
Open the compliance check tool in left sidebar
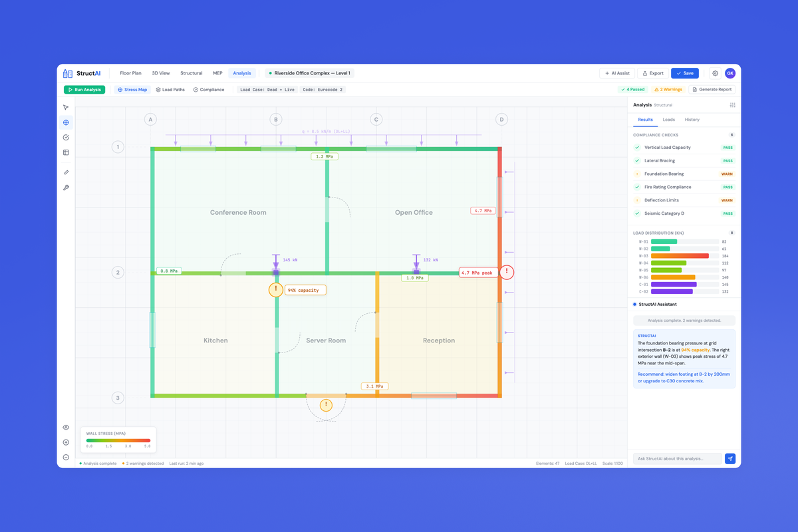pos(66,138)
